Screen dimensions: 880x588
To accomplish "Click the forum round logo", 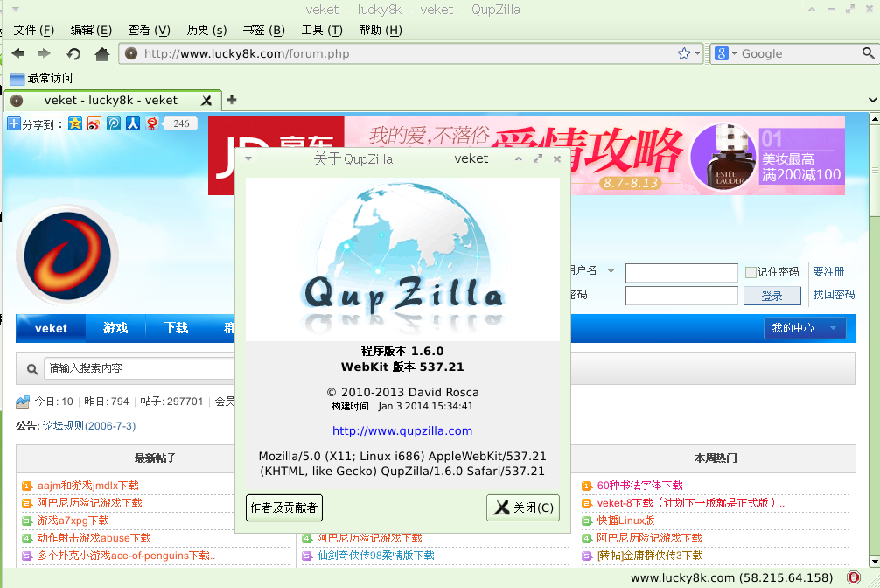I will (x=67, y=255).
